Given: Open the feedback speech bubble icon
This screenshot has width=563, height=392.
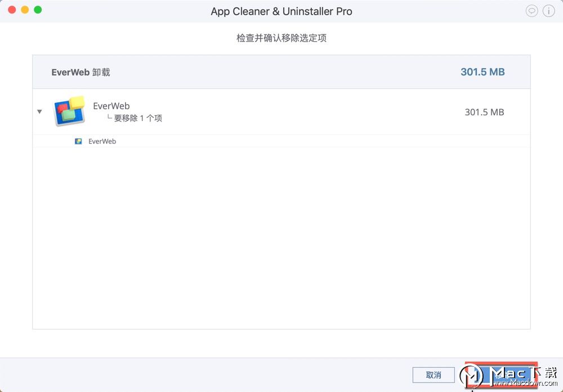Looking at the screenshot, I should click(x=531, y=11).
